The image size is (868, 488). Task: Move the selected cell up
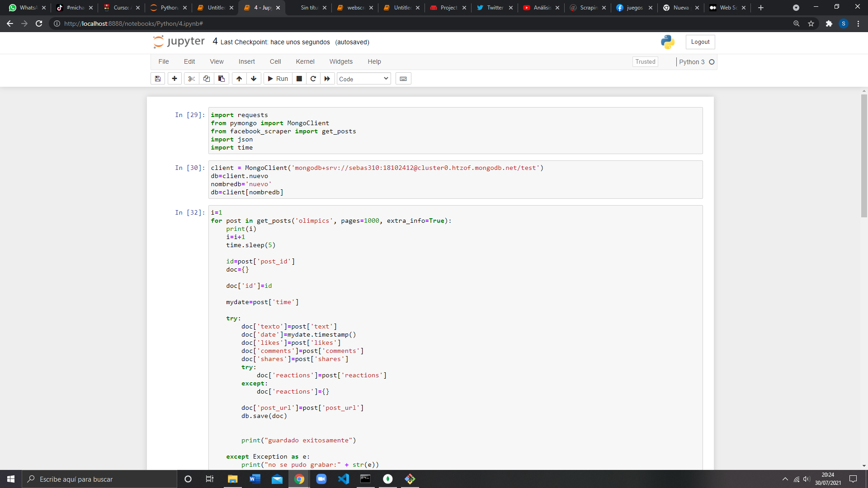pos(239,78)
